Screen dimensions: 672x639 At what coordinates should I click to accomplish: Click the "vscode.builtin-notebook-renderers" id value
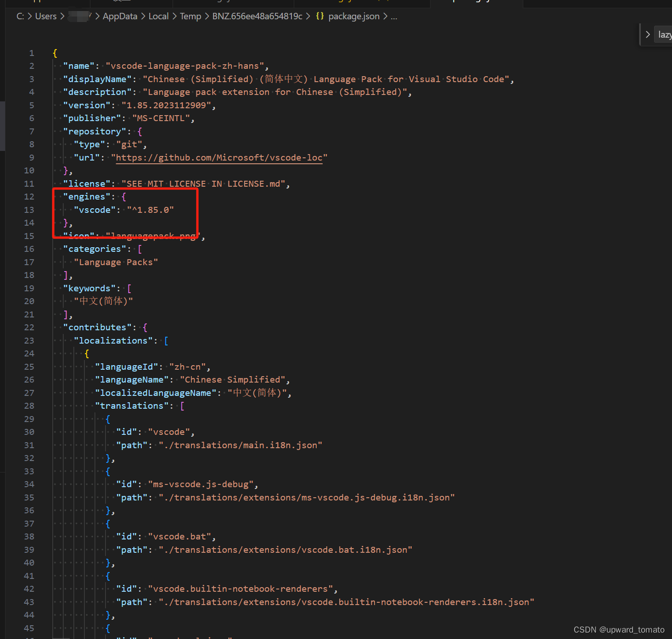[x=241, y=589]
